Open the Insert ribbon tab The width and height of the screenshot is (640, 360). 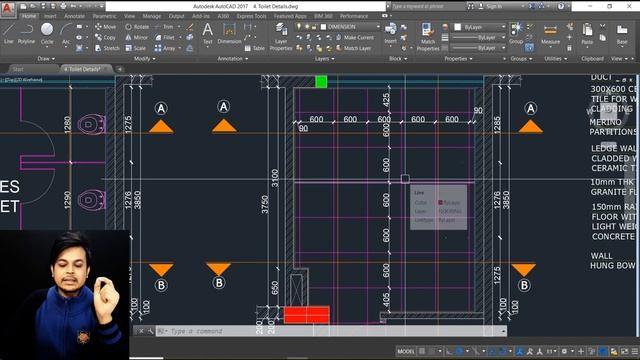pyautogui.click(x=50, y=16)
